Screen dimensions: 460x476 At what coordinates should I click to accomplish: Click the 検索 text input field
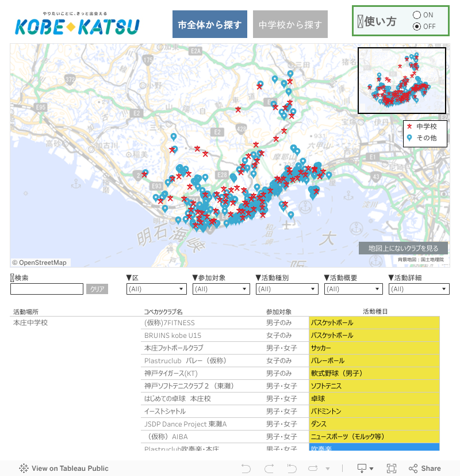[47, 289]
